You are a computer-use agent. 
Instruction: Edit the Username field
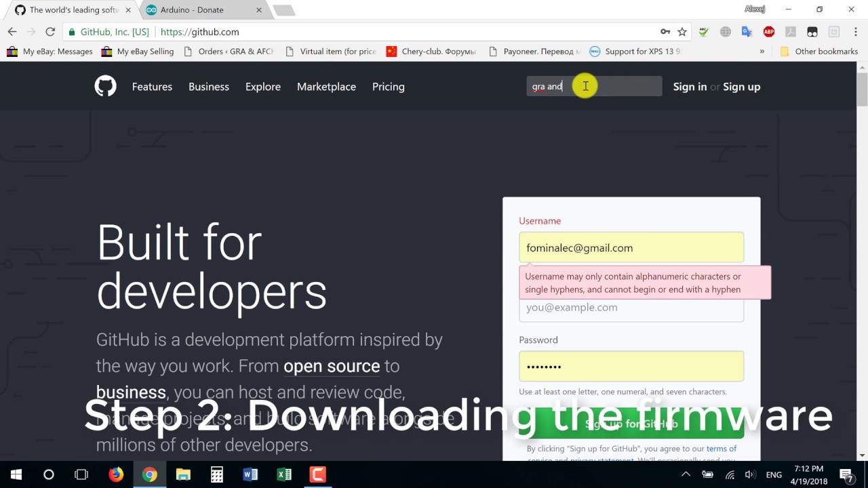[x=631, y=248]
